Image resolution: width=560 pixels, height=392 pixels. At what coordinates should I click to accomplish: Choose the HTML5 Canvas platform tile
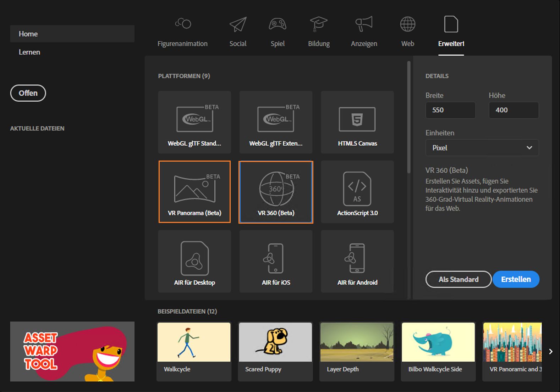coord(357,122)
